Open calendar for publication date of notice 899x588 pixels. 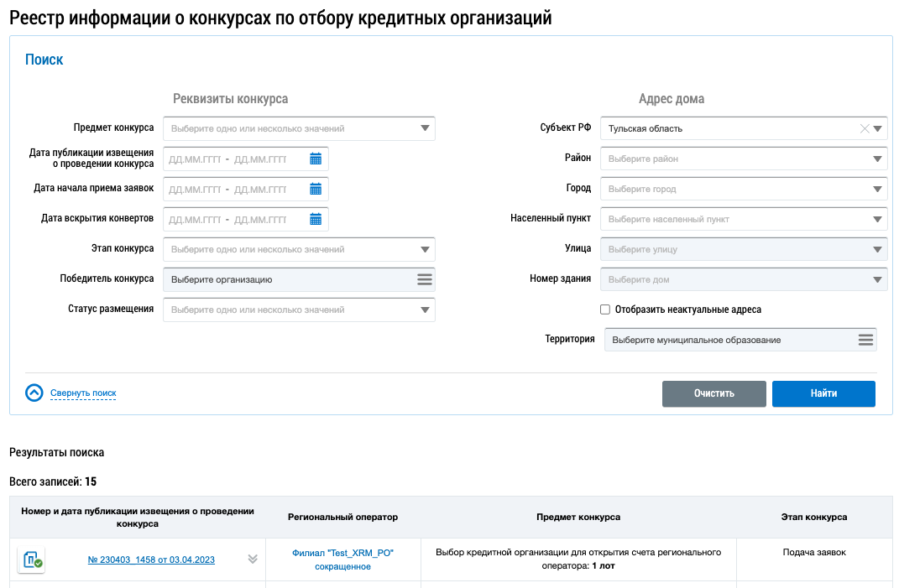click(x=316, y=159)
